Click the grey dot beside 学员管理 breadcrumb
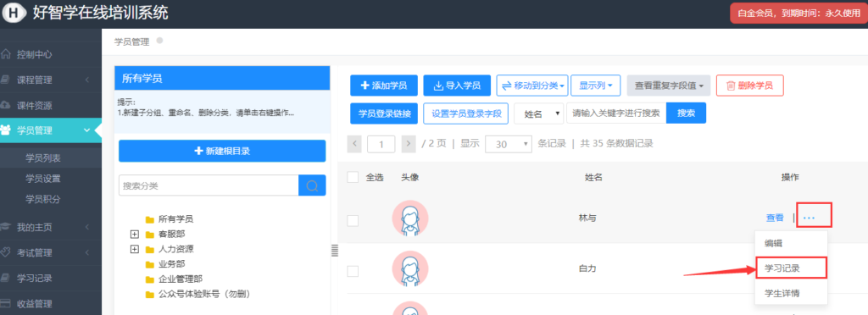Viewport: 868px width, 315px height. 159,41
